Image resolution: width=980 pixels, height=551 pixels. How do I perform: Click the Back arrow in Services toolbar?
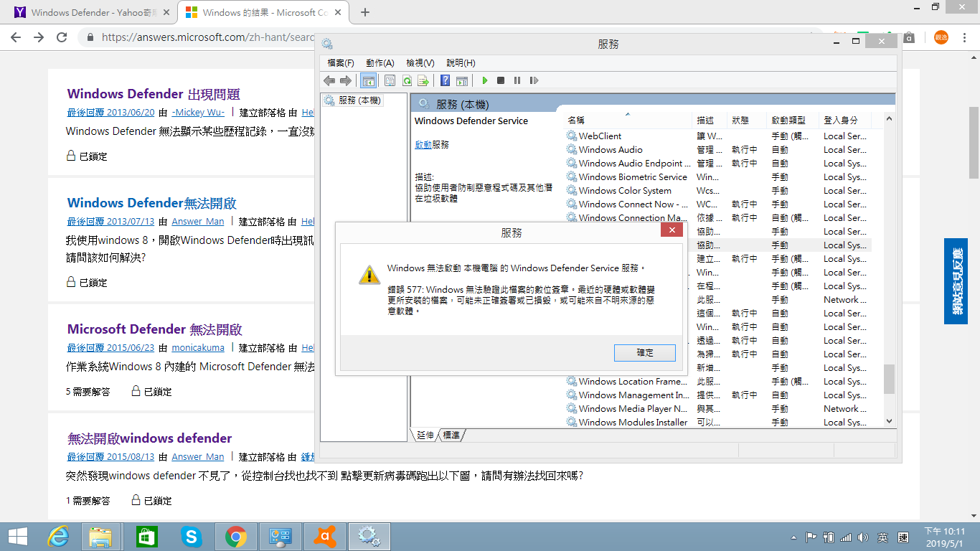pyautogui.click(x=329, y=81)
